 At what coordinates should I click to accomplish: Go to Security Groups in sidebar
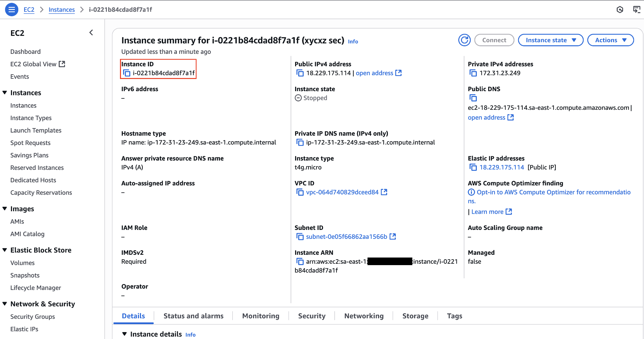33,317
